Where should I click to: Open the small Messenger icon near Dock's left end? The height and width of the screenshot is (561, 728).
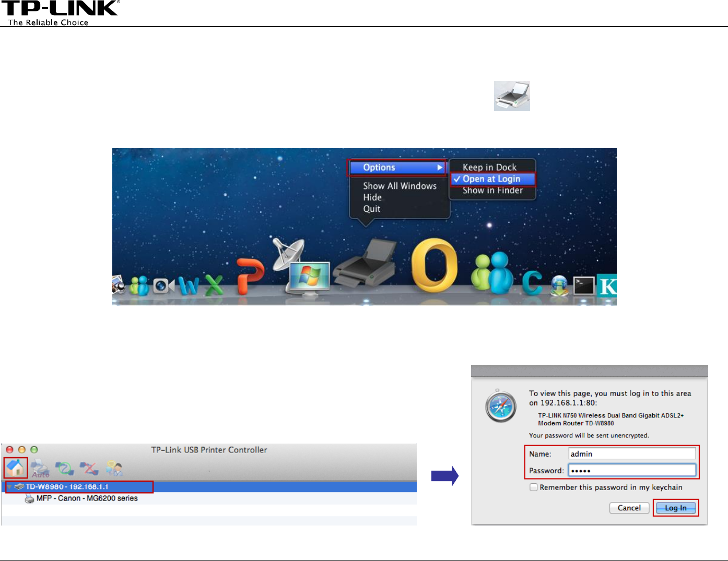pos(139,285)
